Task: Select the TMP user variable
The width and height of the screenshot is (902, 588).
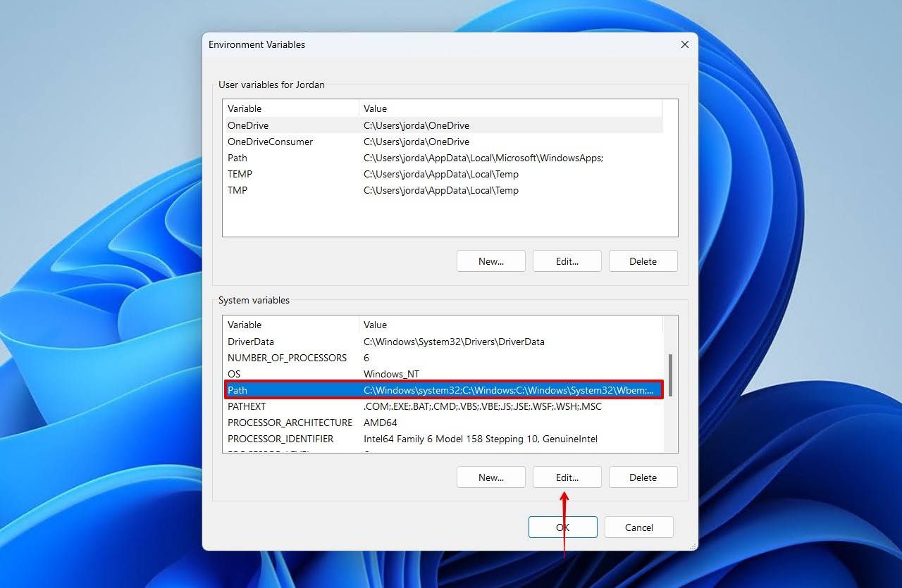Action: tap(443, 190)
